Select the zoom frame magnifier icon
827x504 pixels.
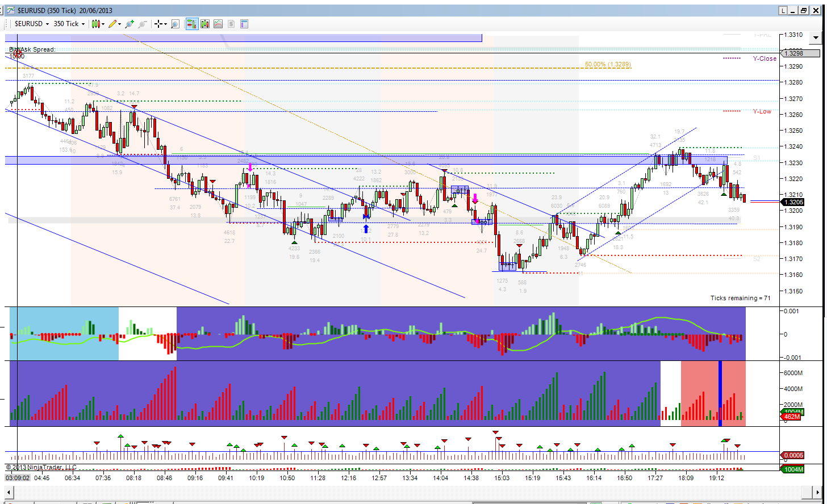[175, 24]
